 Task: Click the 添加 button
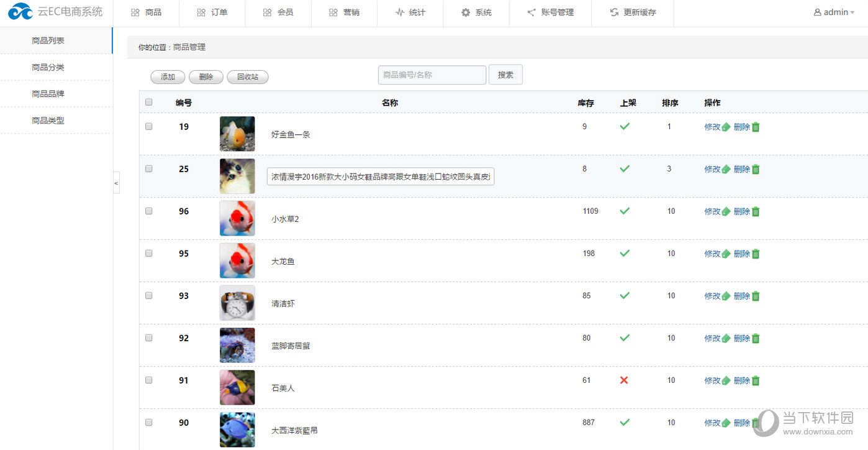168,77
